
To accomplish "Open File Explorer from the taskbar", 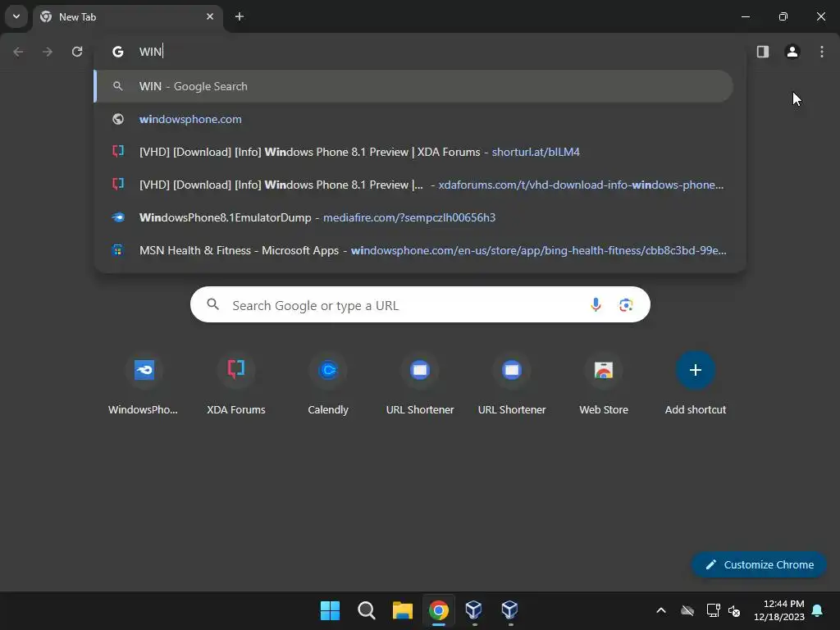I will pos(402,610).
